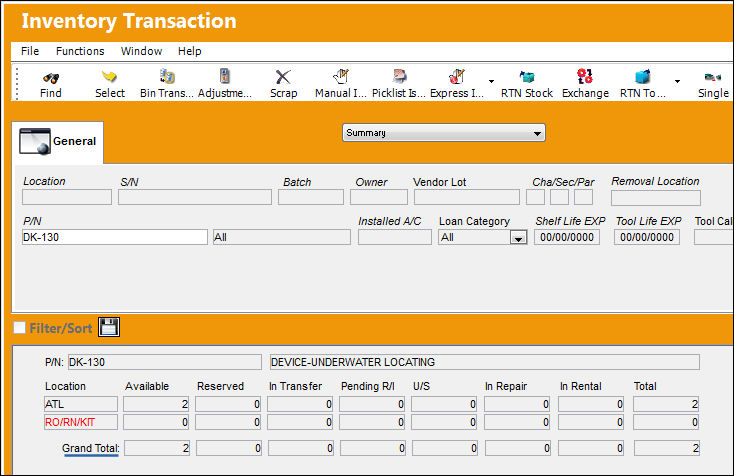
Task: Click DEVICE-UNDERWATER LOCATING description field
Action: pos(484,362)
